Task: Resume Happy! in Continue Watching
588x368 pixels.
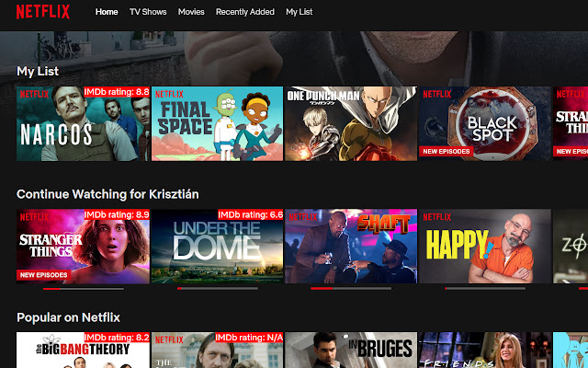Action: [484, 247]
